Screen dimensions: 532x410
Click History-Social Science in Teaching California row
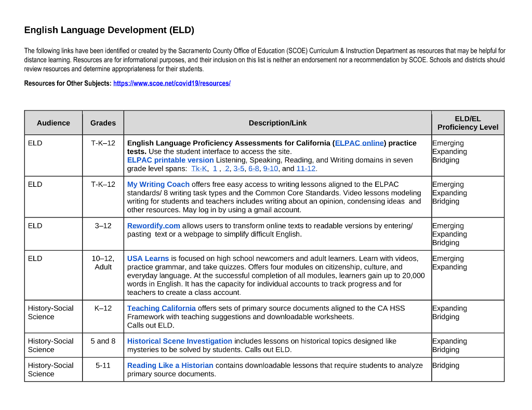tap(50, 312)
